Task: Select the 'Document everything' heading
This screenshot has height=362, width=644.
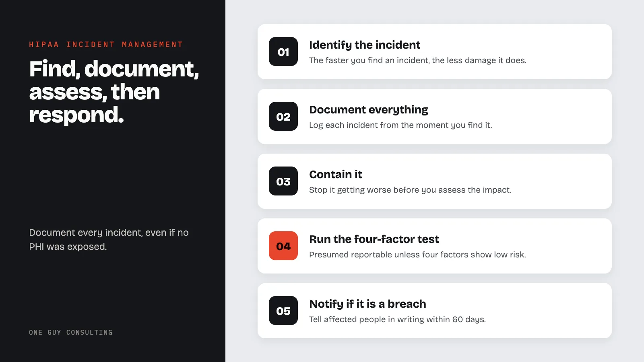Action: (369, 110)
